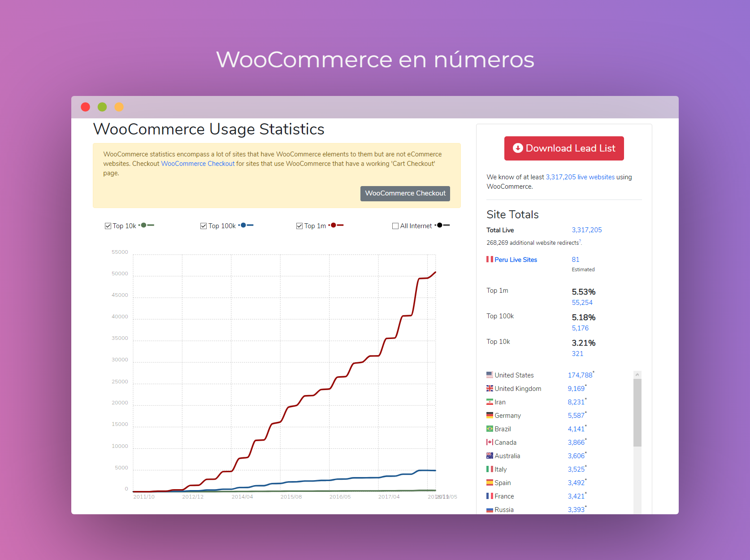This screenshot has height=560, width=750.
Task: Click the Brazil flag icon
Action: [490, 429]
